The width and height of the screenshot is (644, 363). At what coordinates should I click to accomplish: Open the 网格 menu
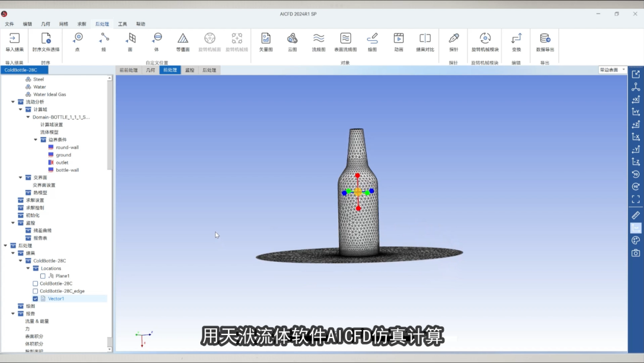(x=64, y=24)
